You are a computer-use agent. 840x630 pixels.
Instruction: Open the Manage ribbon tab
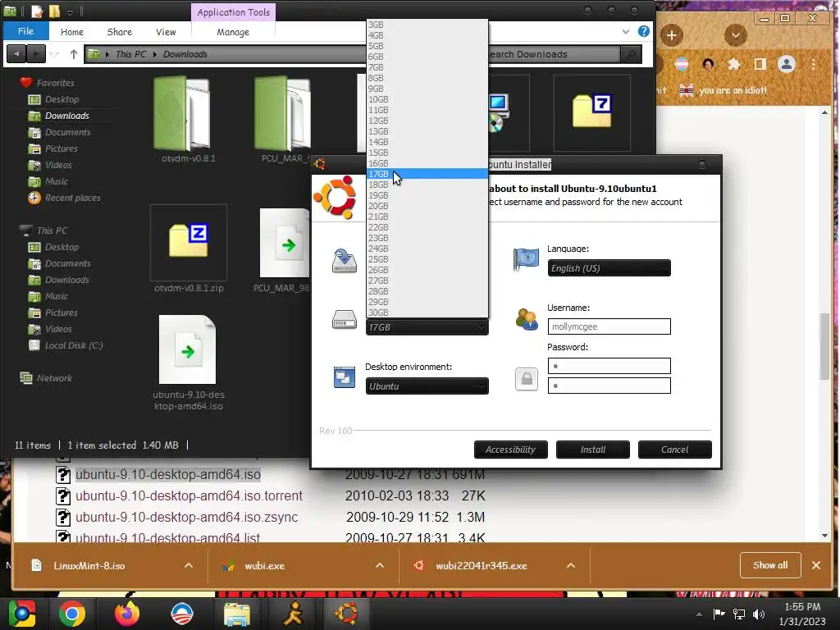pos(233,32)
